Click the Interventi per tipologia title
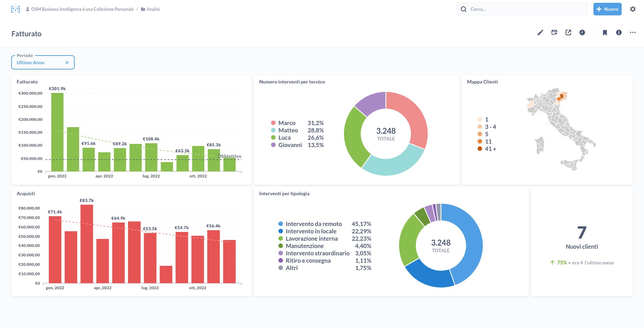644x328 pixels. click(x=284, y=194)
